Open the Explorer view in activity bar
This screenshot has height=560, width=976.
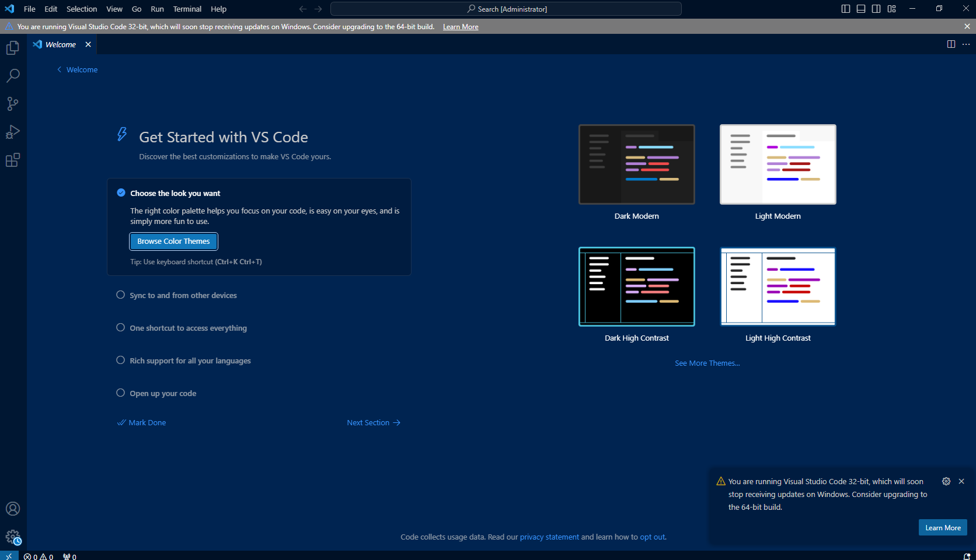(13, 48)
